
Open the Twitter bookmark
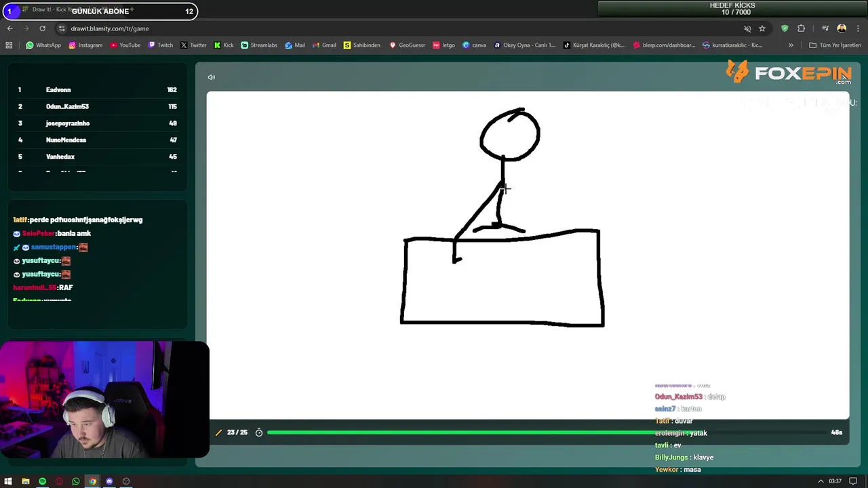click(193, 45)
